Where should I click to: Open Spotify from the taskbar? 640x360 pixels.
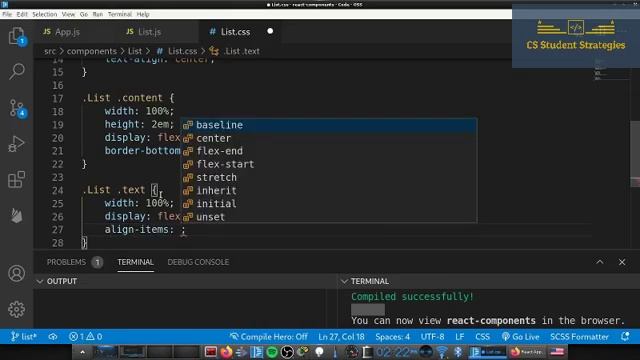[272, 352]
